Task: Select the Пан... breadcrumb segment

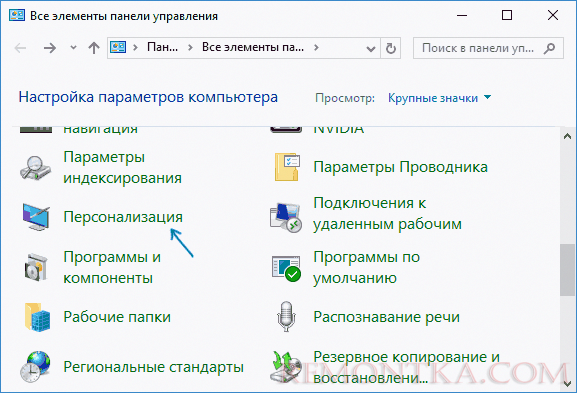Action: tap(162, 47)
